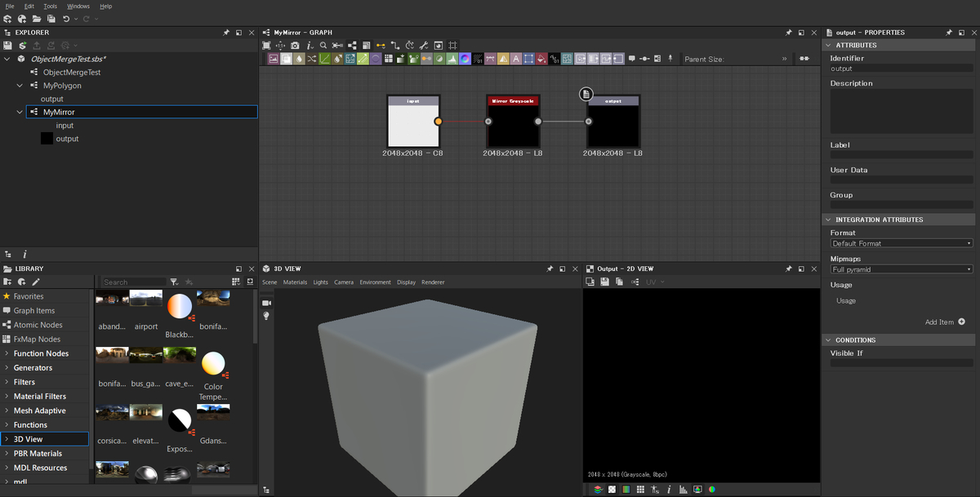Screen dimensions: 980x497
Task: Select the ObjectMergeTest graph
Action: (x=72, y=72)
